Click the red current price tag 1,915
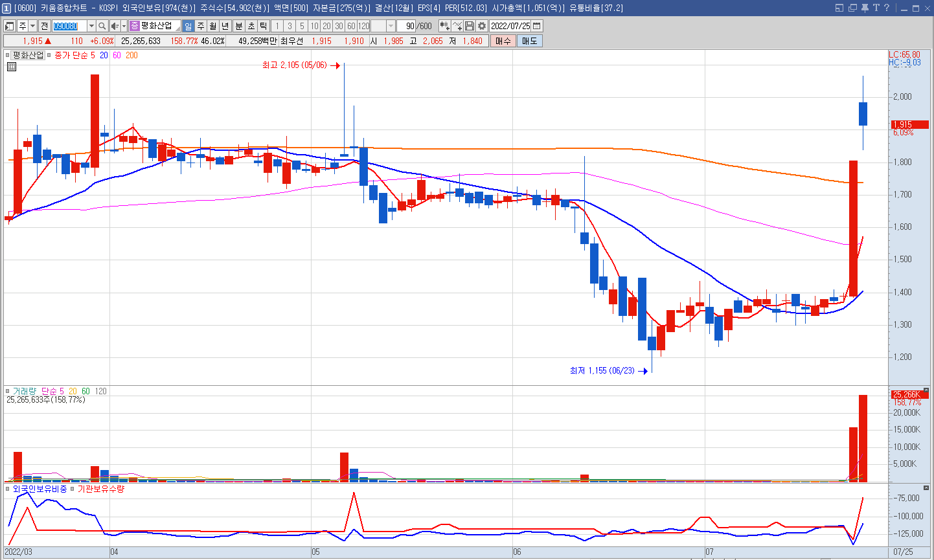The width and height of the screenshot is (934, 560). 909,124
